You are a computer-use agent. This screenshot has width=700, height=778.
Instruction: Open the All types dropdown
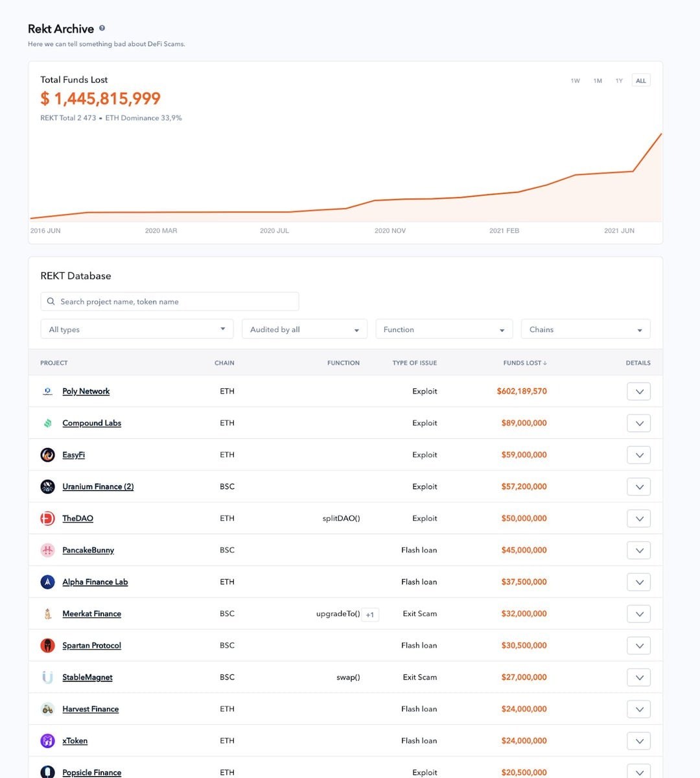137,329
